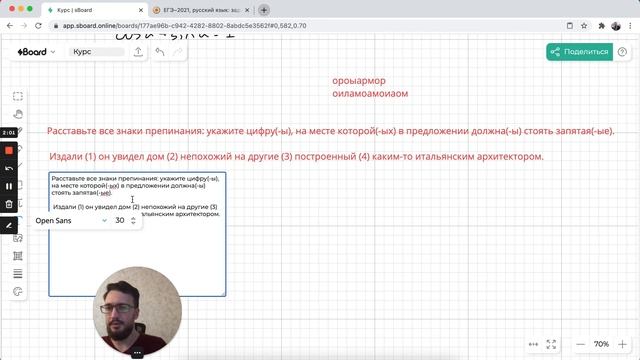Switch to the ЕГЭ-2021 русский язык tab

pyautogui.click(x=201, y=10)
